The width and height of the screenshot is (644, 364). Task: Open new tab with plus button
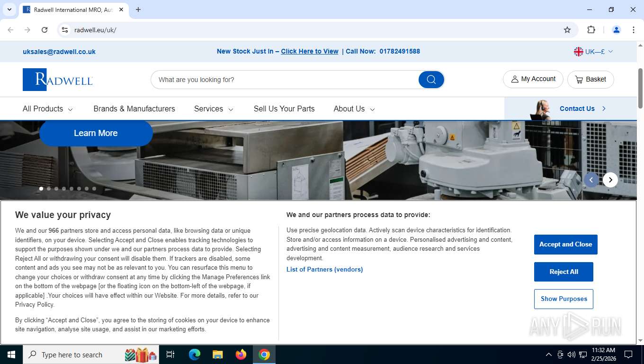coord(138,9)
